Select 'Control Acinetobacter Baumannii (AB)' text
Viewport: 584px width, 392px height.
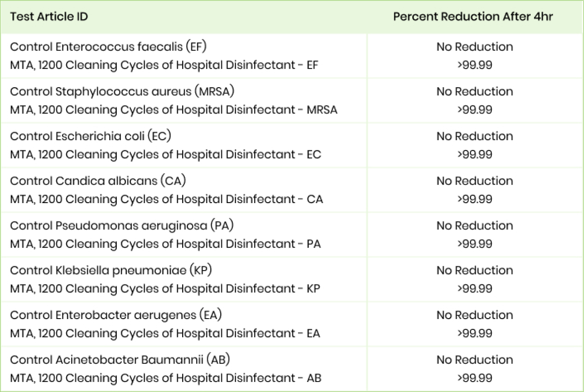click(120, 359)
